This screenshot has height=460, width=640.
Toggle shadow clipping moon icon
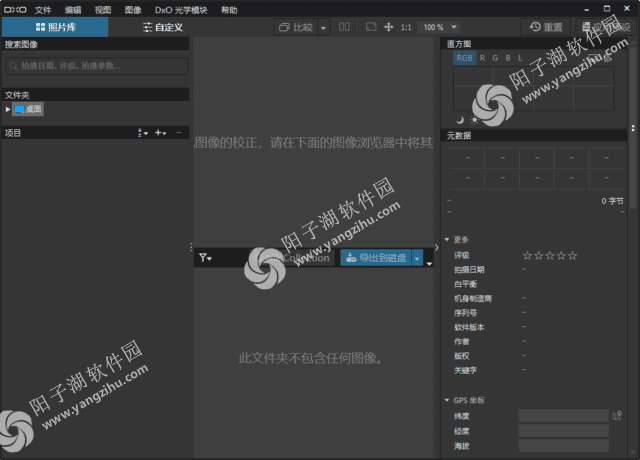(x=460, y=120)
